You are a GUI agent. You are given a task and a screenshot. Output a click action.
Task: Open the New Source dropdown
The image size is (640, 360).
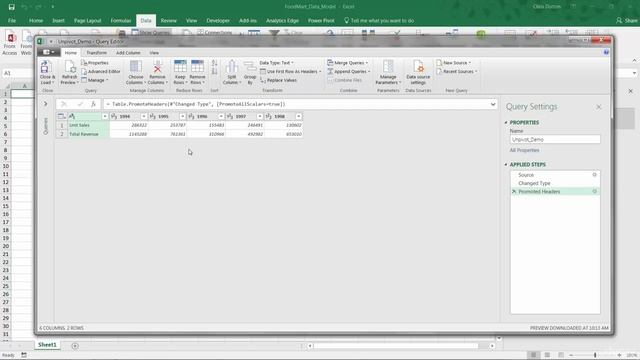pyautogui.click(x=453, y=63)
